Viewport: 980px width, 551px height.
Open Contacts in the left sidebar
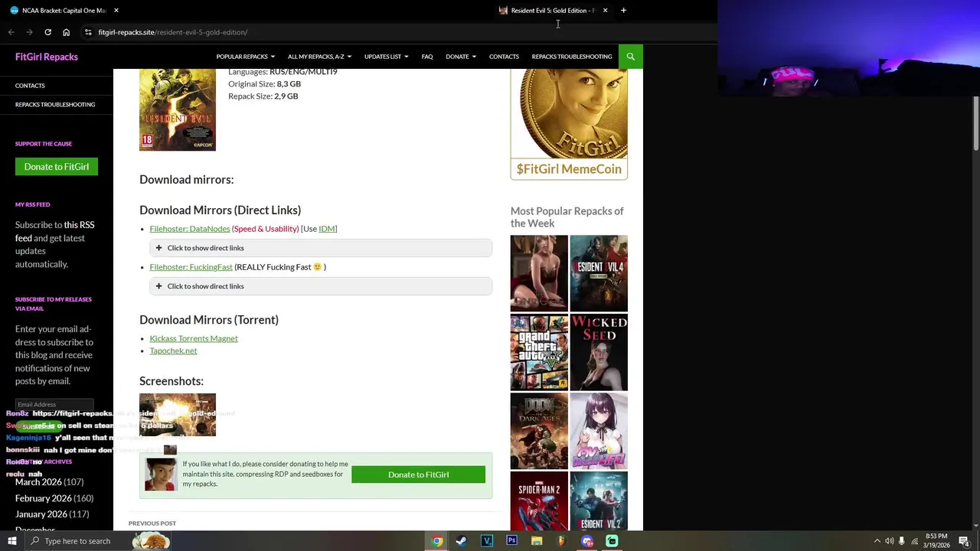tap(30, 86)
